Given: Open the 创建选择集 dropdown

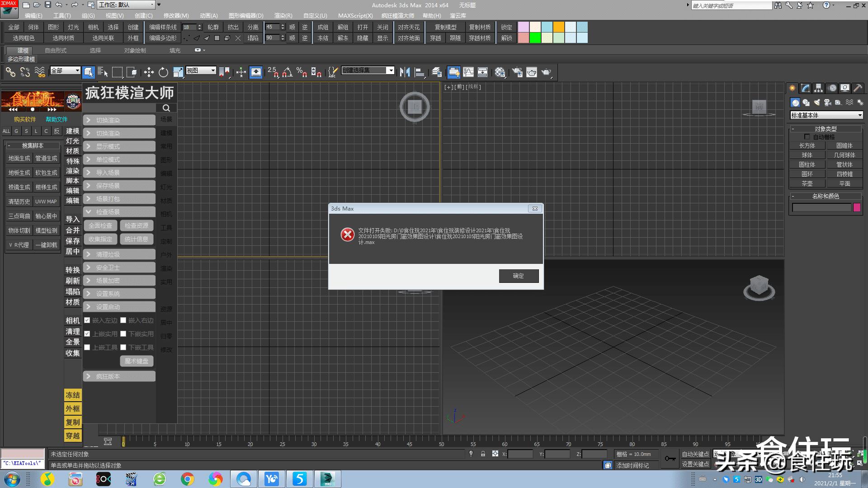Looking at the screenshot, I should pos(391,70).
